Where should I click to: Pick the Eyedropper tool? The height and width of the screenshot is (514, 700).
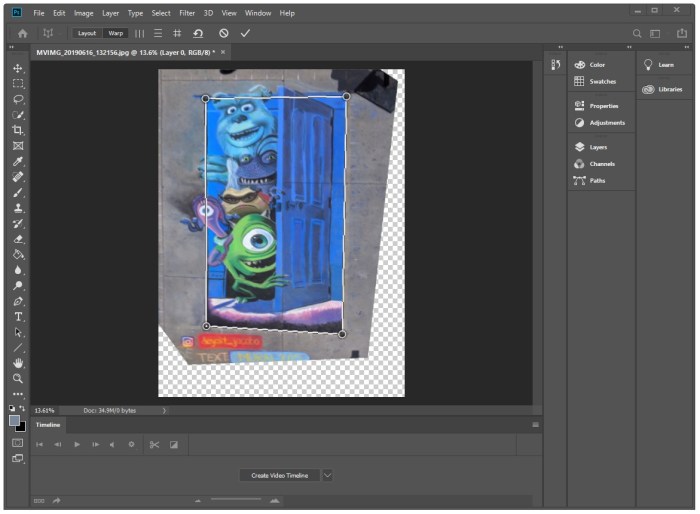[18, 161]
